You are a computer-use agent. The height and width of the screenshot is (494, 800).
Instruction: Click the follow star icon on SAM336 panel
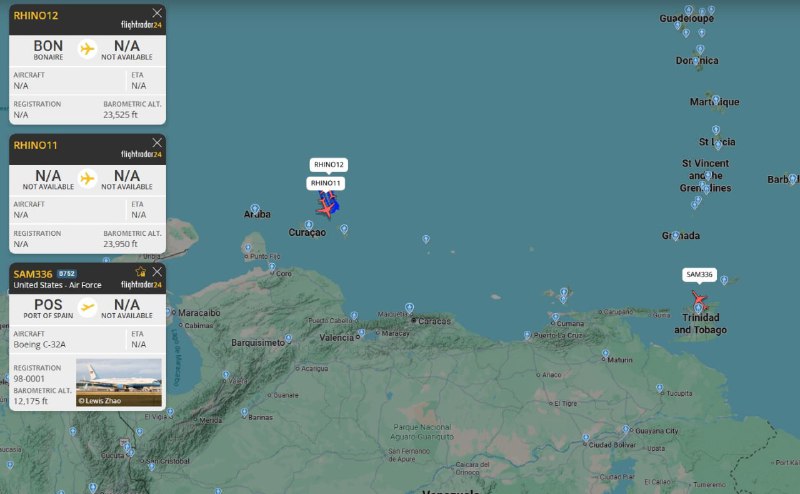click(141, 272)
